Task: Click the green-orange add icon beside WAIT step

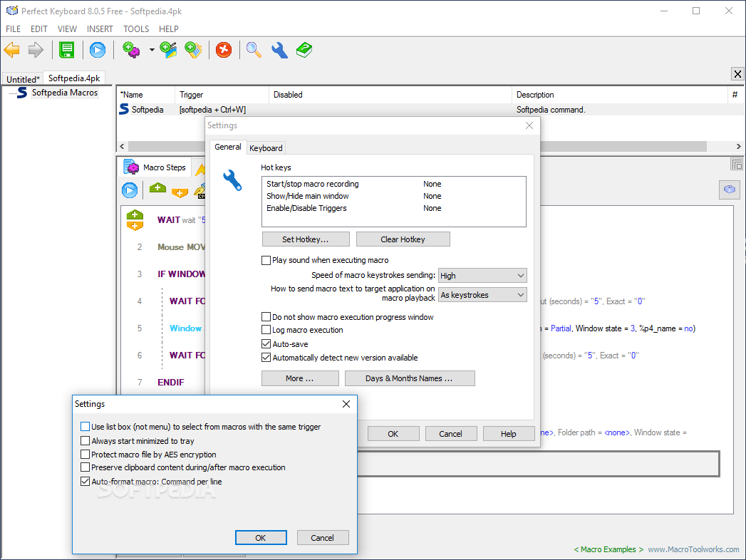Action: click(x=135, y=220)
